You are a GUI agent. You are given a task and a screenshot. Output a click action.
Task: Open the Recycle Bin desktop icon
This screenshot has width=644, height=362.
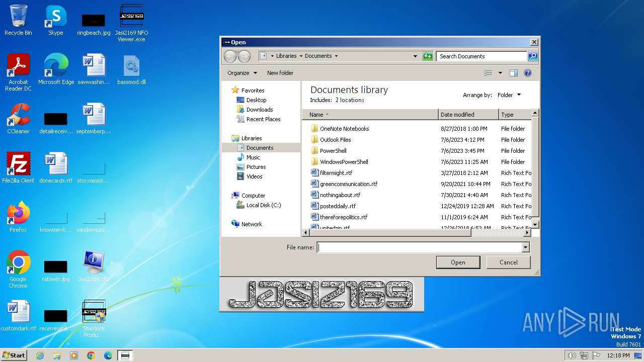pos(18,20)
